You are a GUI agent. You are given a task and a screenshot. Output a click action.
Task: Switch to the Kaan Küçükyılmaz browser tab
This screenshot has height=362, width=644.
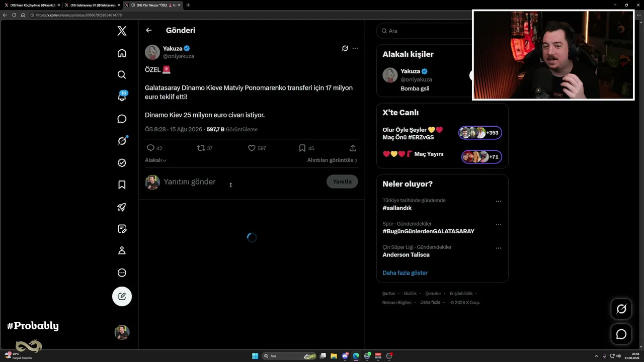tap(32, 5)
